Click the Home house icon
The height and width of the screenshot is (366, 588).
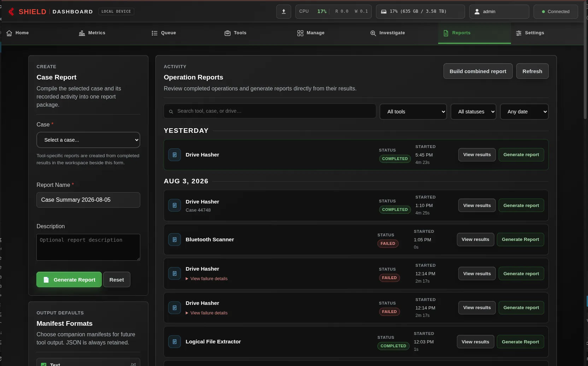click(9, 33)
